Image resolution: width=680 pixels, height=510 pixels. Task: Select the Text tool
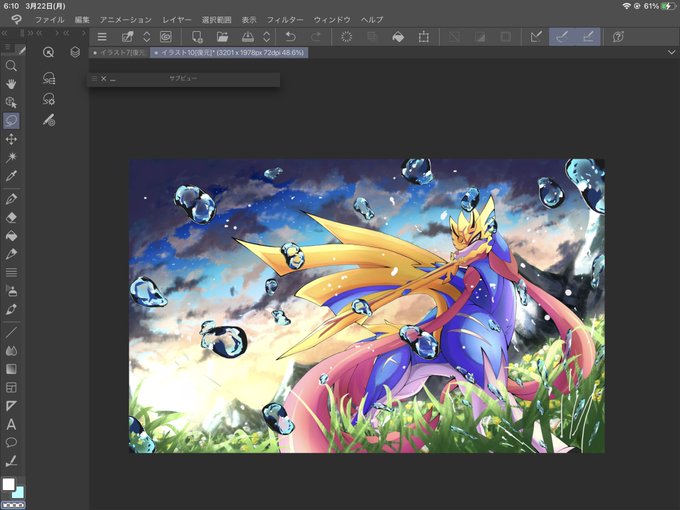pos(11,424)
